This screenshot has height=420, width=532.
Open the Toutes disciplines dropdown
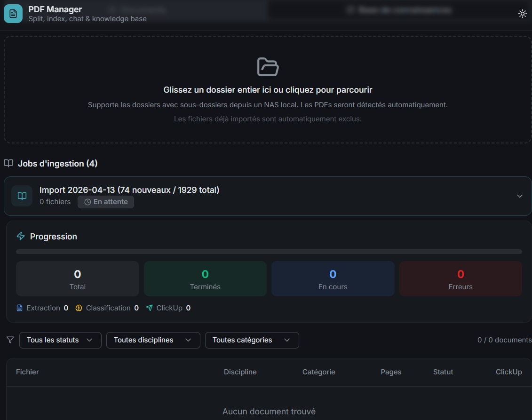click(153, 340)
